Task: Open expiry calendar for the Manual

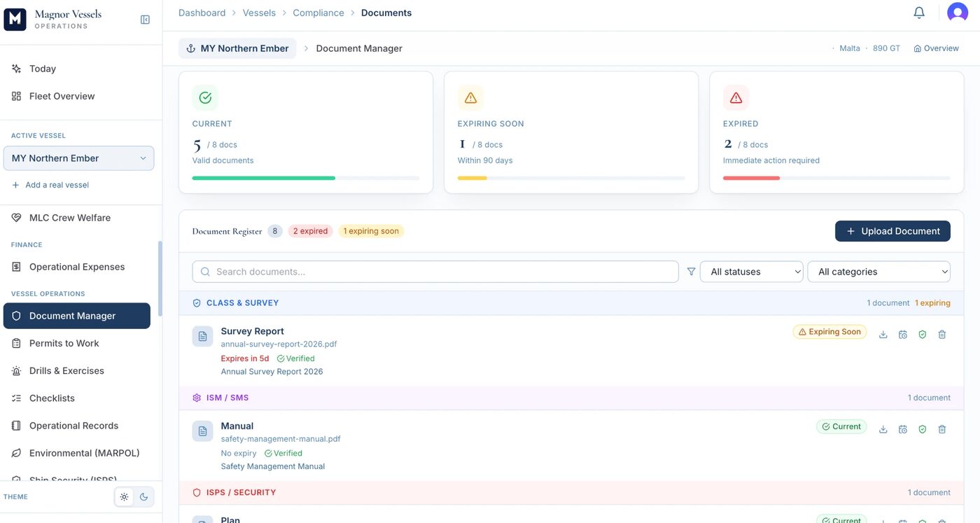Action: [x=903, y=429]
